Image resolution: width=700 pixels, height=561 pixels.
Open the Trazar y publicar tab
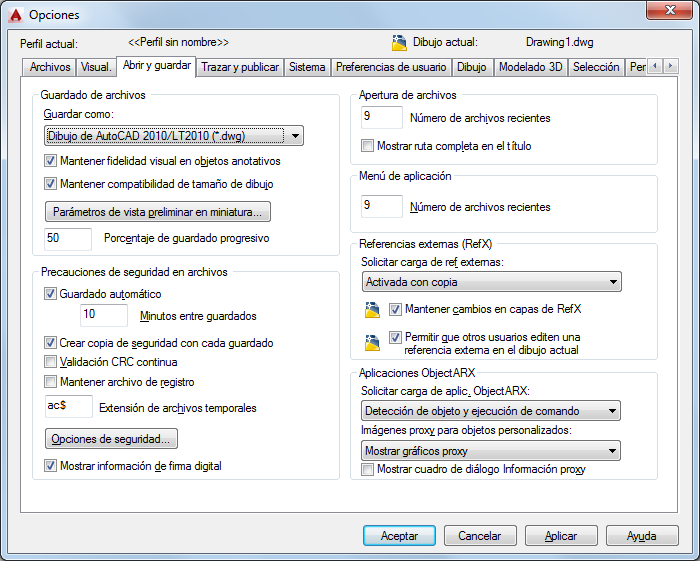(x=240, y=67)
